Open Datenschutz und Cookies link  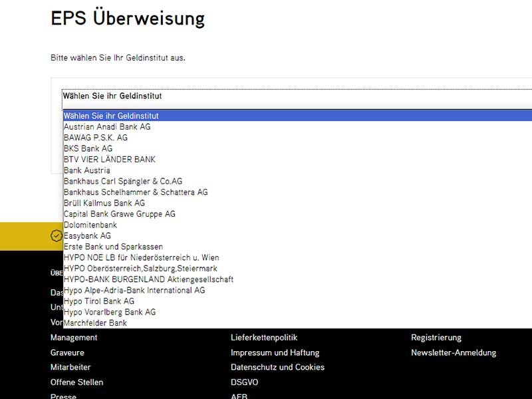point(277,367)
